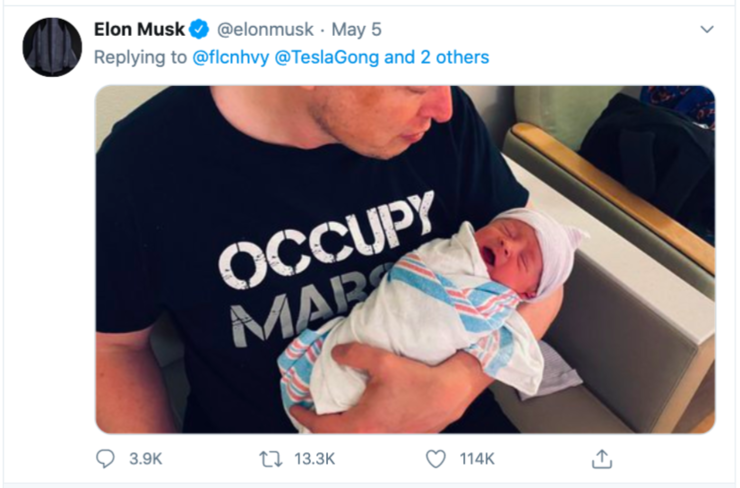Click the blue verified badge
The image size is (740, 488).
click(x=199, y=30)
